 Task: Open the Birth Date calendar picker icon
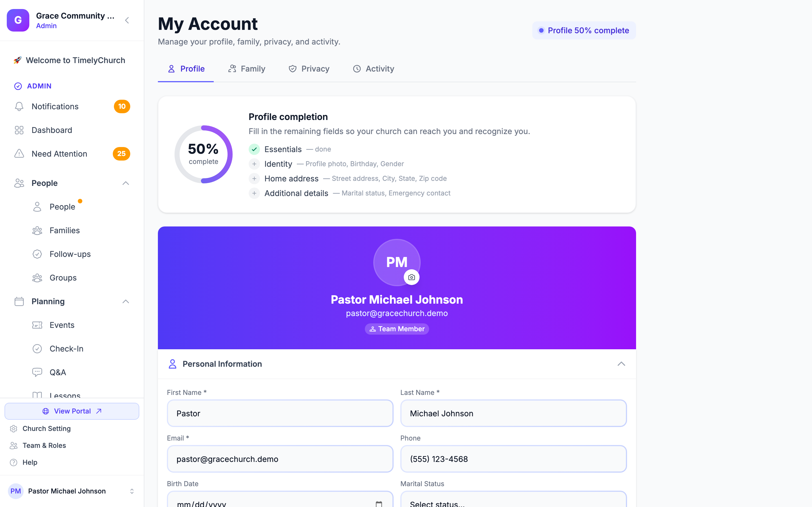pyautogui.click(x=379, y=504)
